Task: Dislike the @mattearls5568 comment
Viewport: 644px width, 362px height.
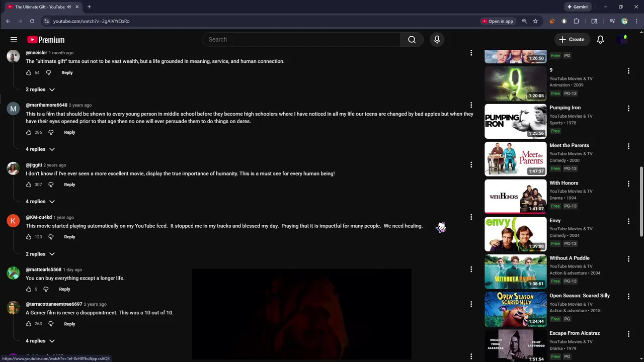Action: (x=46, y=289)
